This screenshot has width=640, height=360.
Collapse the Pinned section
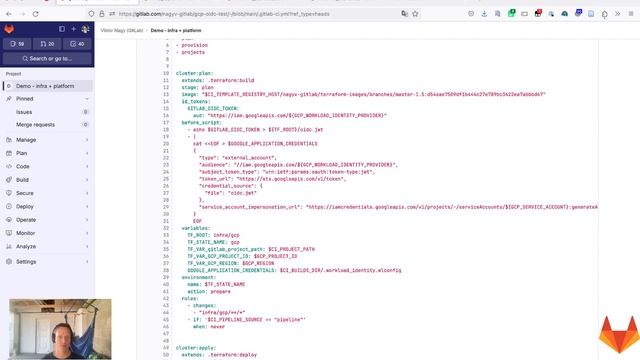tap(47, 99)
